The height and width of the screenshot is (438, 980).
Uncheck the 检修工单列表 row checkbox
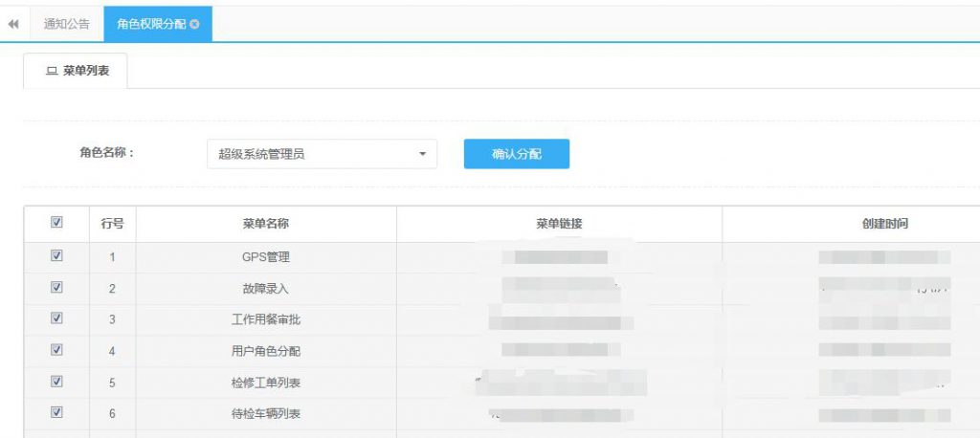click(x=56, y=382)
